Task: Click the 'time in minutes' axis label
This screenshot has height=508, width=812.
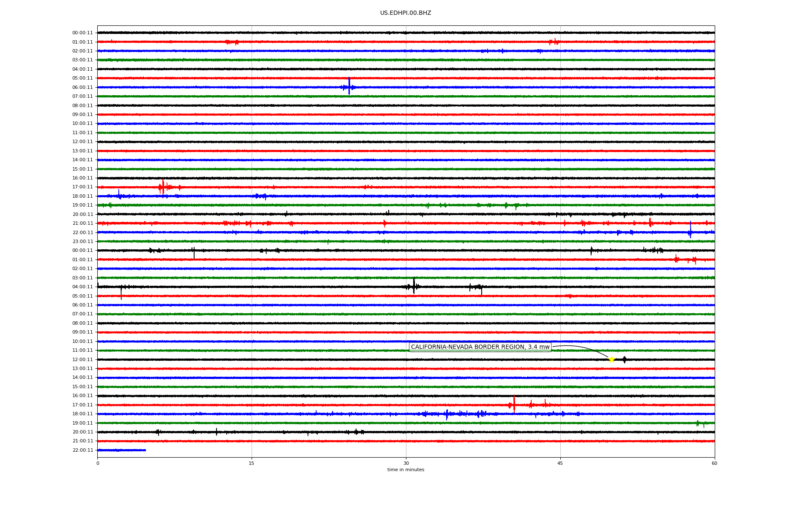Action: point(406,469)
